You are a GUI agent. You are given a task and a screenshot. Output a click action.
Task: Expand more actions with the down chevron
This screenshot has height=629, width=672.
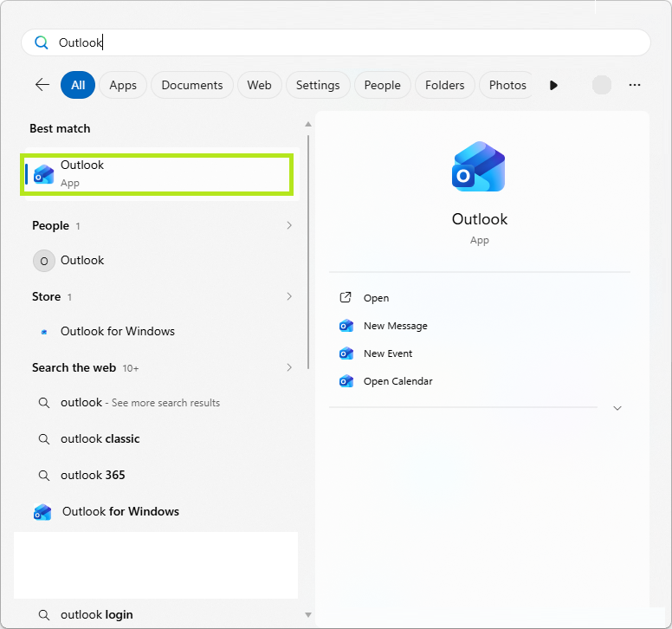(x=617, y=408)
